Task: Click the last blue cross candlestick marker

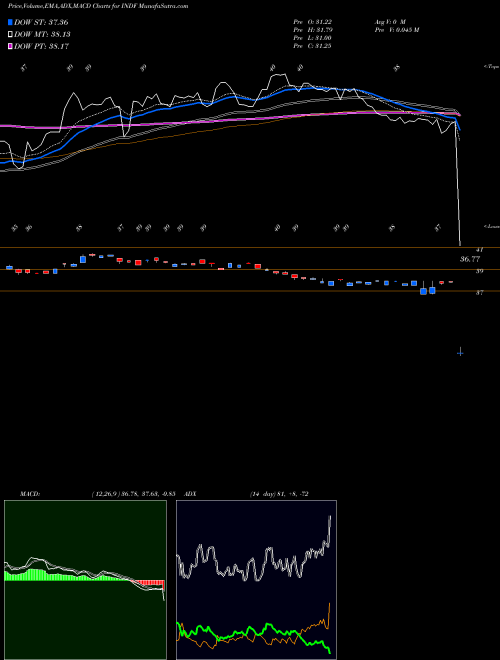Action: (x=460, y=352)
